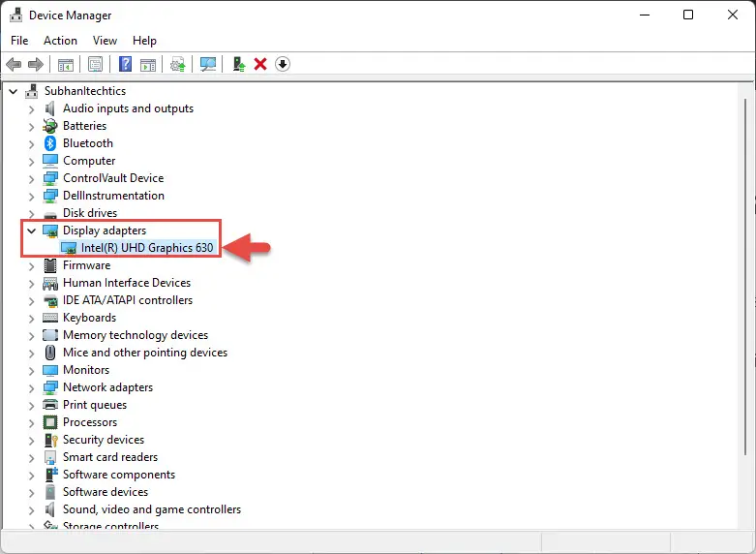The height and width of the screenshot is (554, 756).
Task: Select the SubhanItechtics computer name
Action: [85, 91]
